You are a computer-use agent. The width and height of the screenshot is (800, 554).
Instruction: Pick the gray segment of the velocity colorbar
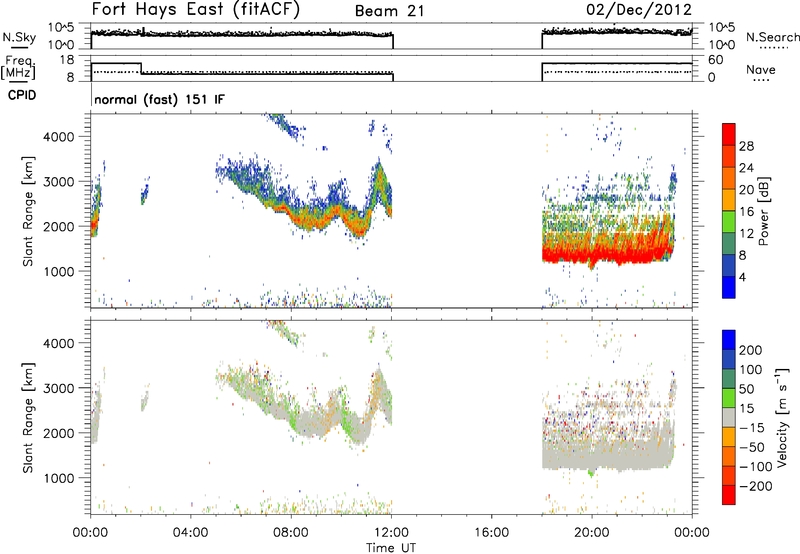729,417
